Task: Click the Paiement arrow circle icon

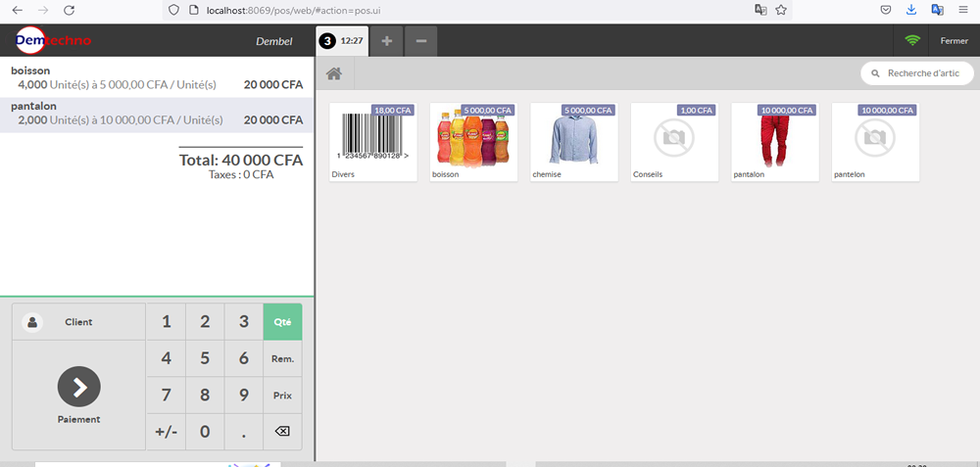Action: click(x=78, y=387)
